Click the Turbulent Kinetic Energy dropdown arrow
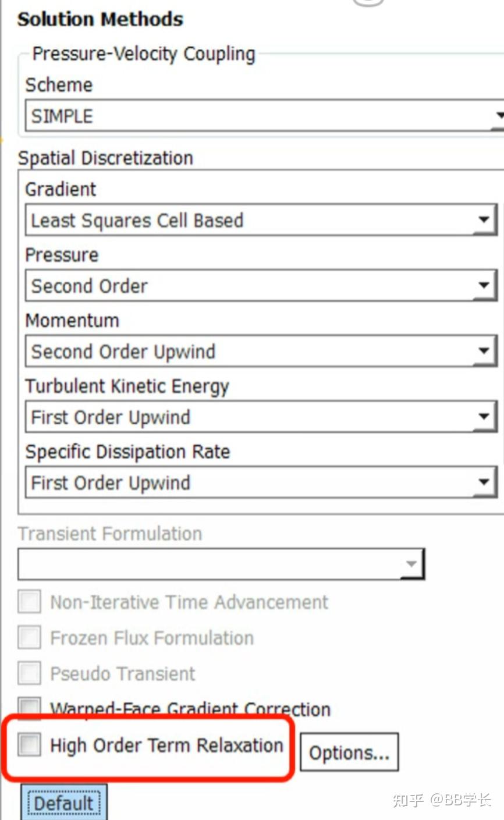The image size is (504, 820). pyautogui.click(x=484, y=417)
